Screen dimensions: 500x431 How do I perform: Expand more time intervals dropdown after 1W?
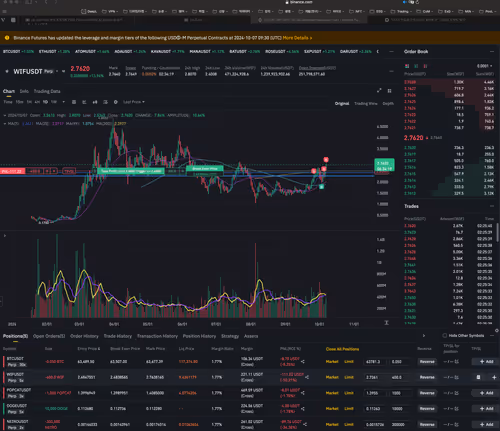(x=63, y=102)
